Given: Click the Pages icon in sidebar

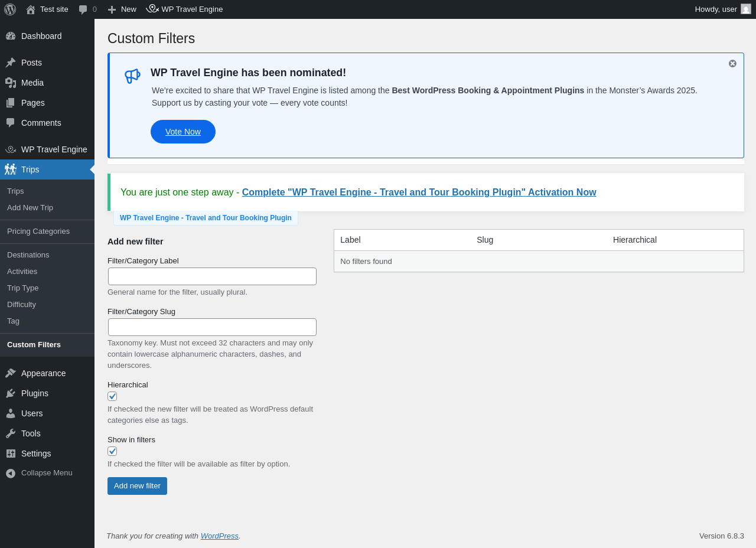Looking at the screenshot, I should (x=11, y=103).
